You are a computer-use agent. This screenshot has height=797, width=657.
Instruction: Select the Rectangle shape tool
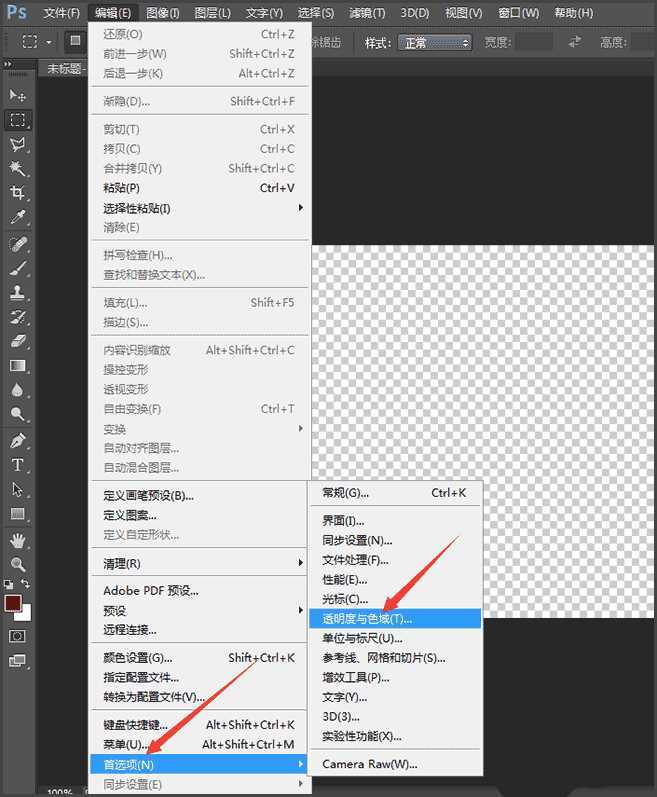tap(17, 513)
